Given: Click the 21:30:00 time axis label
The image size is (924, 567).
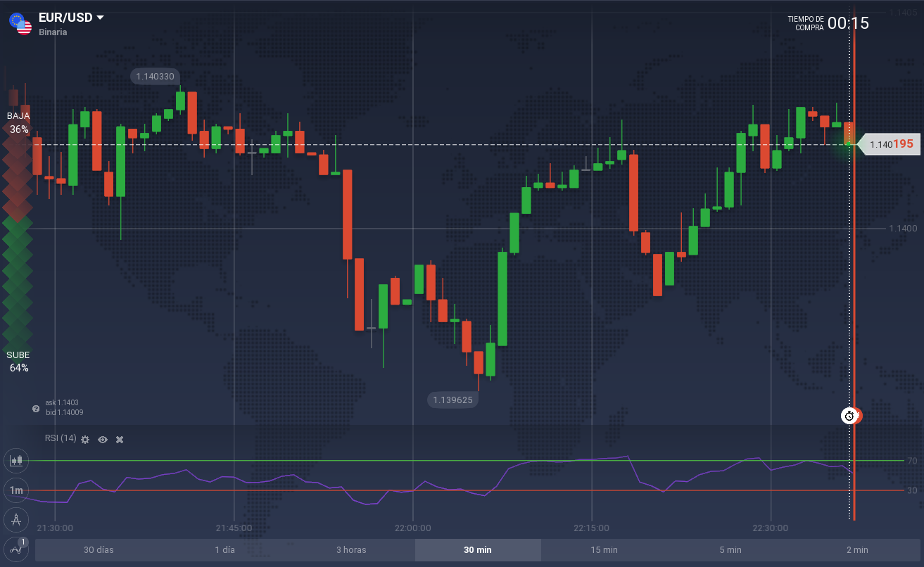Looking at the screenshot, I should point(55,528).
